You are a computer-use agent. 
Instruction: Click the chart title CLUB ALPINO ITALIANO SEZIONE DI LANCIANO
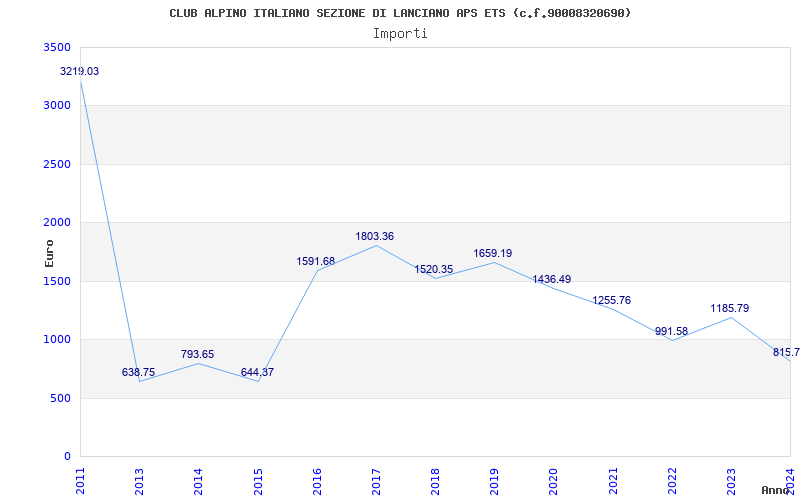[x=401, y=13]
